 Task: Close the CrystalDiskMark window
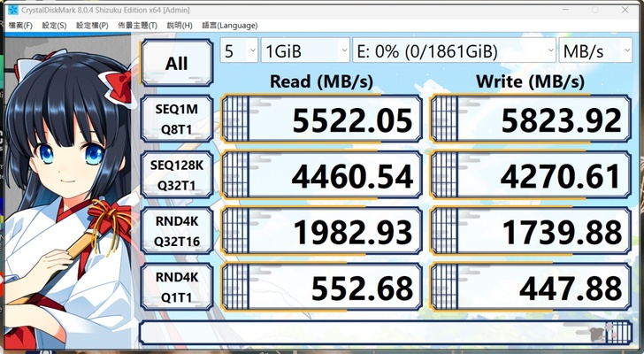[x=625, y=10]
